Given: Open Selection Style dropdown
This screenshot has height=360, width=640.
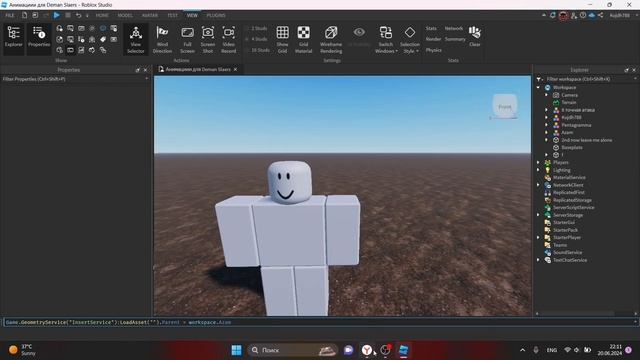Looking at the screenshot, I should (x=410, y=39).
